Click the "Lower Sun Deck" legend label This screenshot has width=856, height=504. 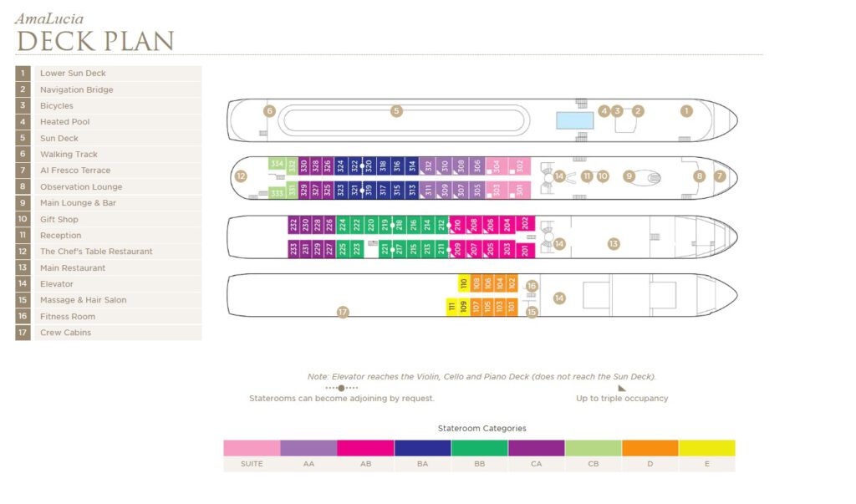click(x=73, y=74)
